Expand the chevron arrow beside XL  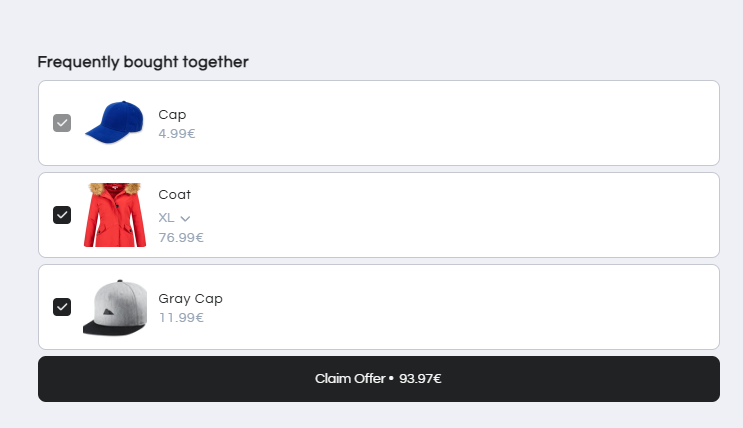tap(185, 218)
